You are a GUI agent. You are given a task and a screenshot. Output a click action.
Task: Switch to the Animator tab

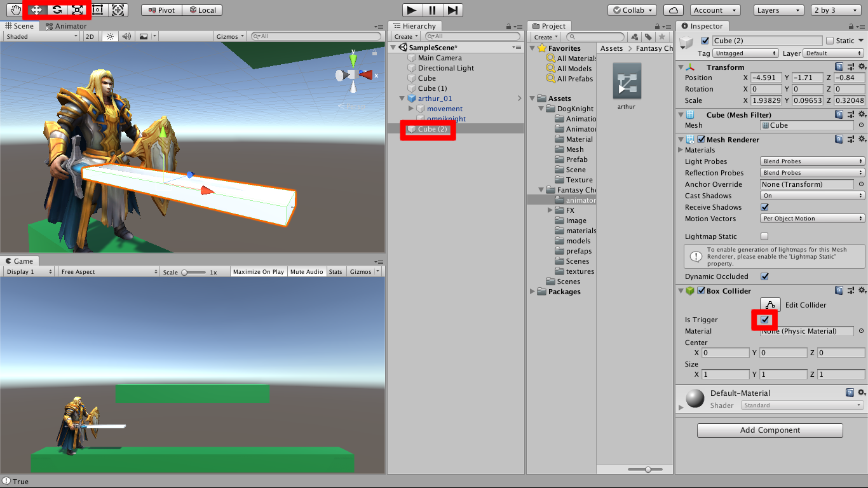pyautogui.click(x=66, y=26)
